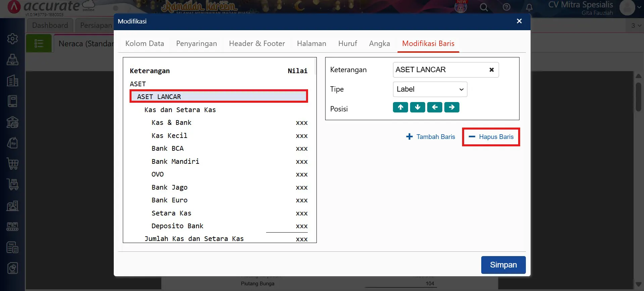644x291 pixels.
Task: Click the shift row right arrow
Action: click(452, 107)
